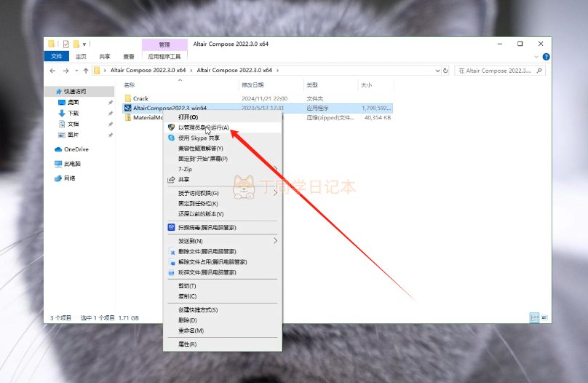The height and width of the screenshot is (383, 588).
Task: Select the Crack folder
Action: 140,98
